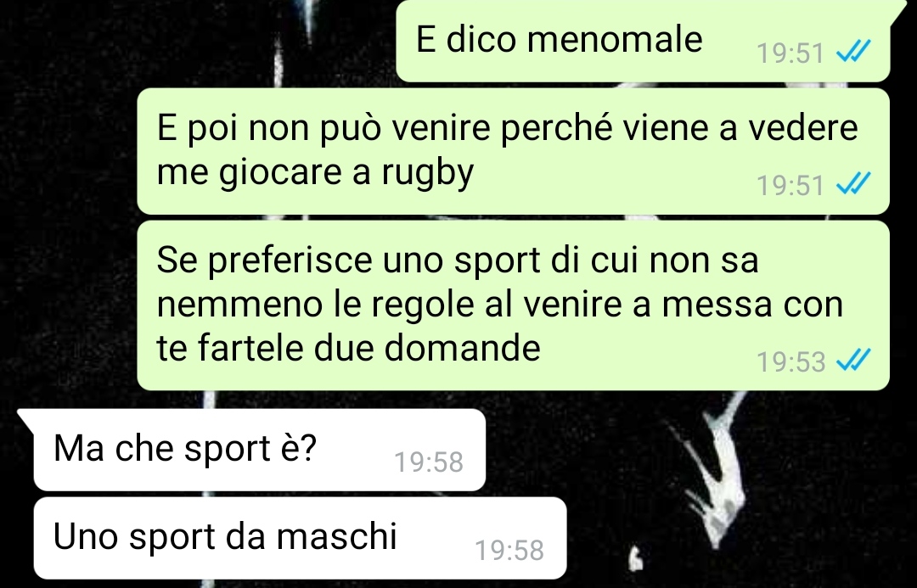Tap the word "rugby" in the message

point(427,174)
